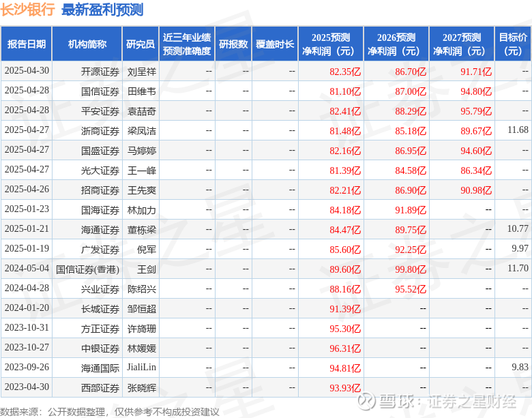Click the 数据来源 footer disclaimer text

(110, 412)
